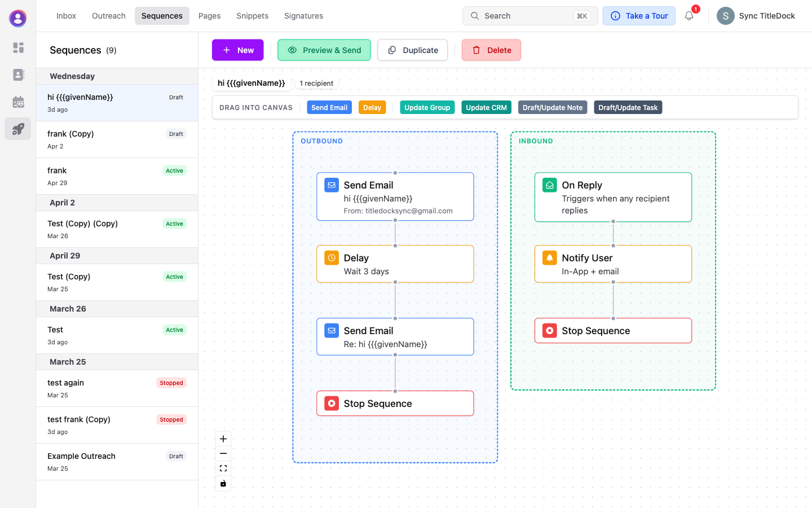Select the Update CRM chip
This screenshot has width=812, height=508.
click(486, 108)
